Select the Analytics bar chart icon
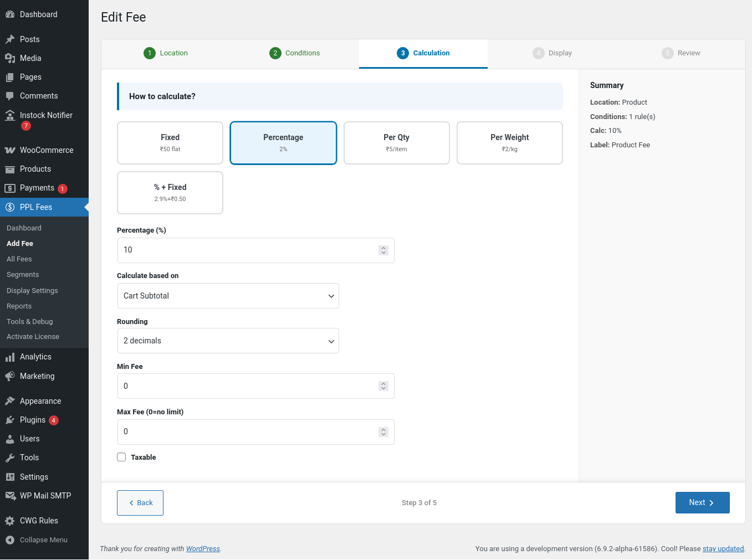 click(10, 357)
